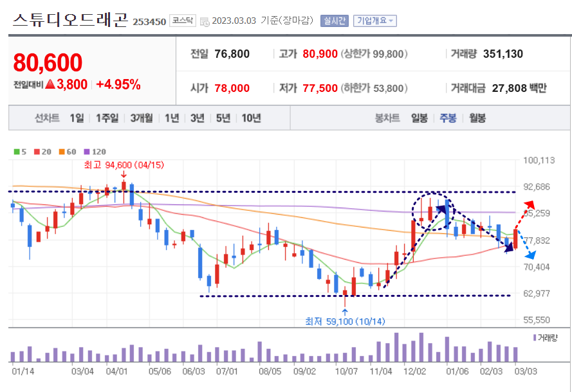Screen dimensions: 572x392
Task: Select the 10년 line chart tab
Action: tap(252, 118)
